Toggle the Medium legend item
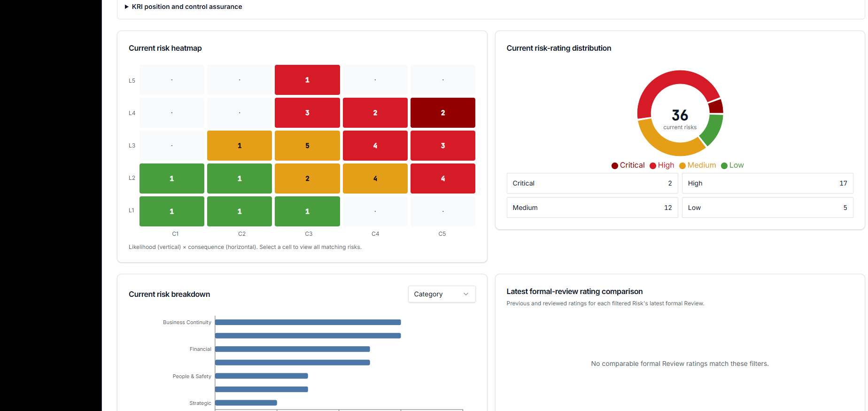Image resolution: width=868 pixels, height=411 pixels. coord(697,165)
